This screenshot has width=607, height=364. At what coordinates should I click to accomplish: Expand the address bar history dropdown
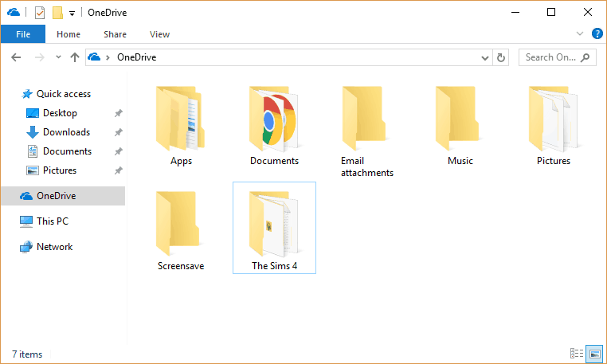click(484, 57)
